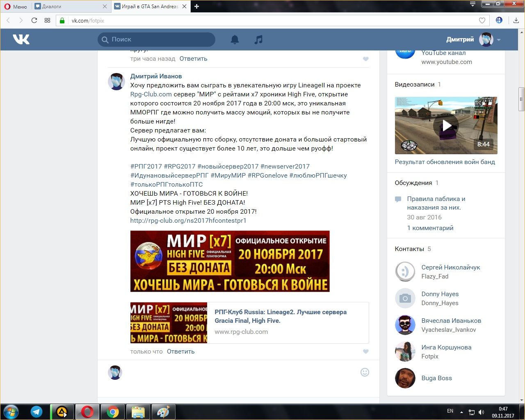Open Дмитрий profile avatar in header
The width and height of the screenshot is (525, 420).
pyautogui.click(x=486, y=39)
